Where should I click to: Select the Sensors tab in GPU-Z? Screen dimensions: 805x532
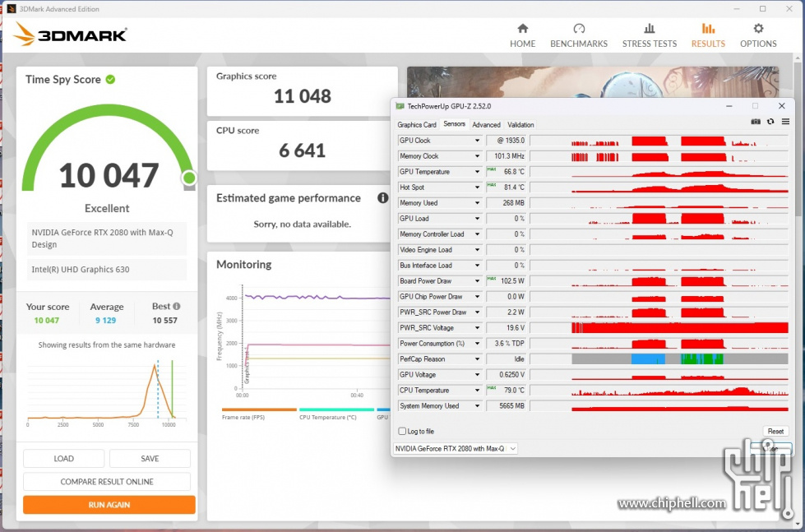click(454, 124)
